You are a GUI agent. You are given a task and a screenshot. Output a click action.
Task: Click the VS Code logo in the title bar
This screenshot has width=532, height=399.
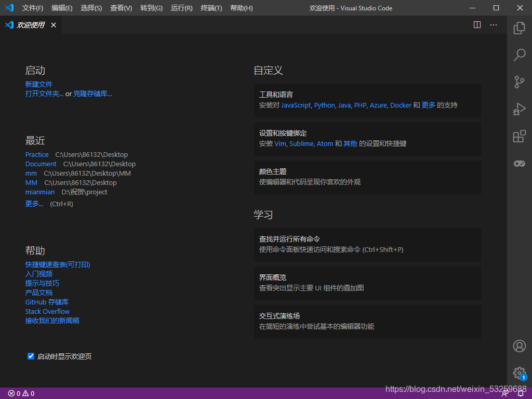(9, 7)
